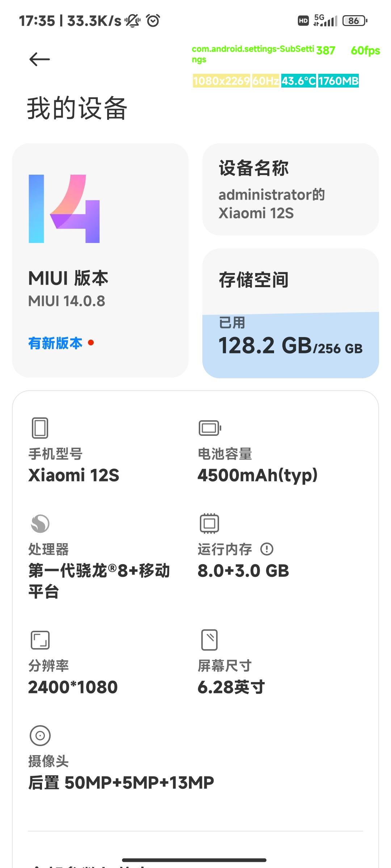The width and height of the screenshot is (391, 868).
Task: Tap the Snapdragon processor icon
Action: (x=40, y=523)
